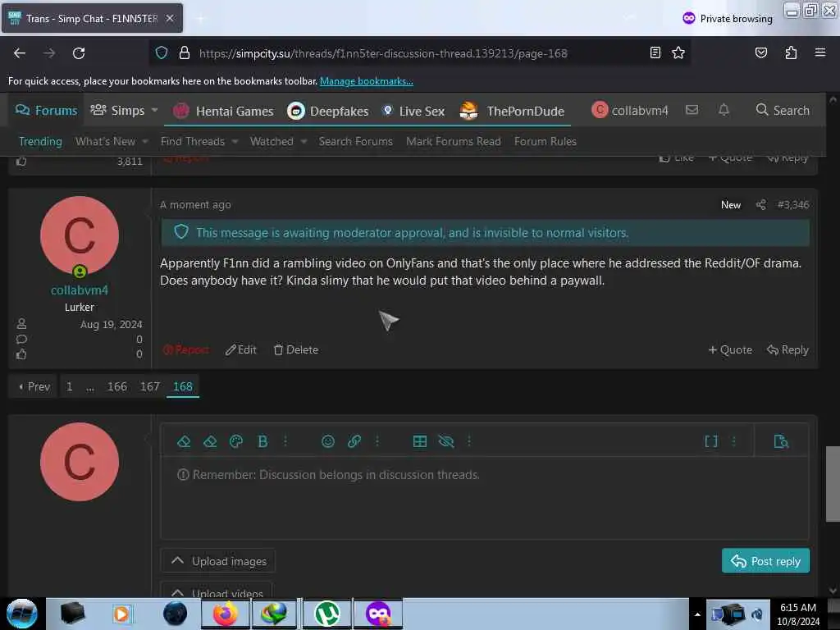Viewport: 840px width, 630px height.
Task: Open collabvm4 account menu in navbar
Action: (x=630, y=111)
